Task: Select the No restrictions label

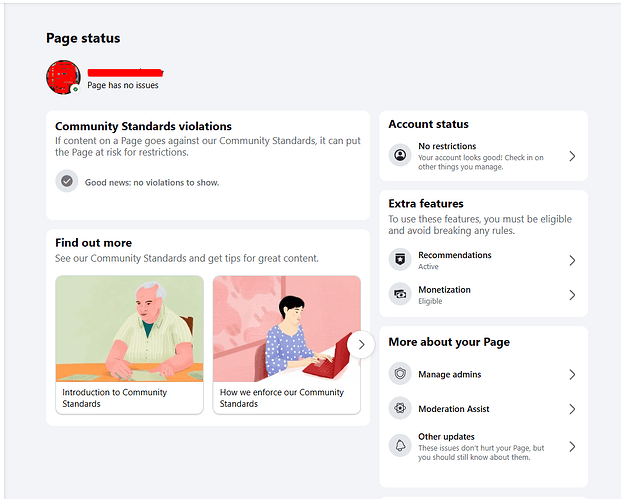Action: [x=447, y=146]
